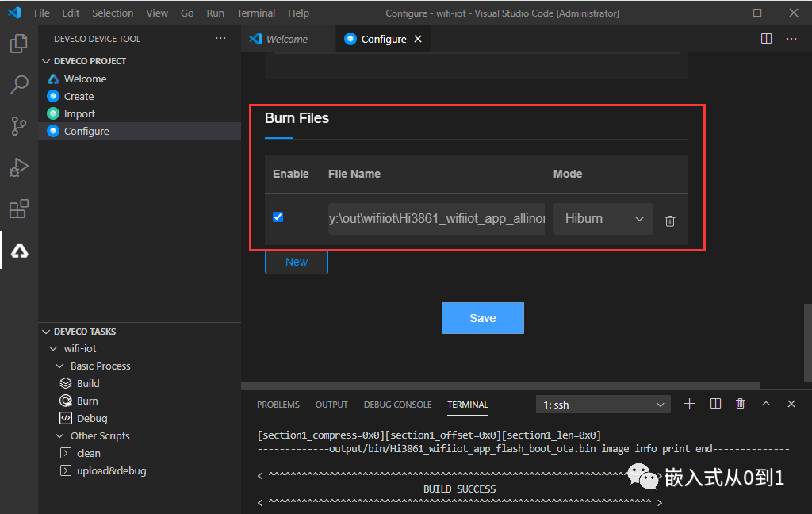Viewport: 812px width, 514px height.
Task: Open the View menu
Action: pyautogui.click(x=156, y=13)
